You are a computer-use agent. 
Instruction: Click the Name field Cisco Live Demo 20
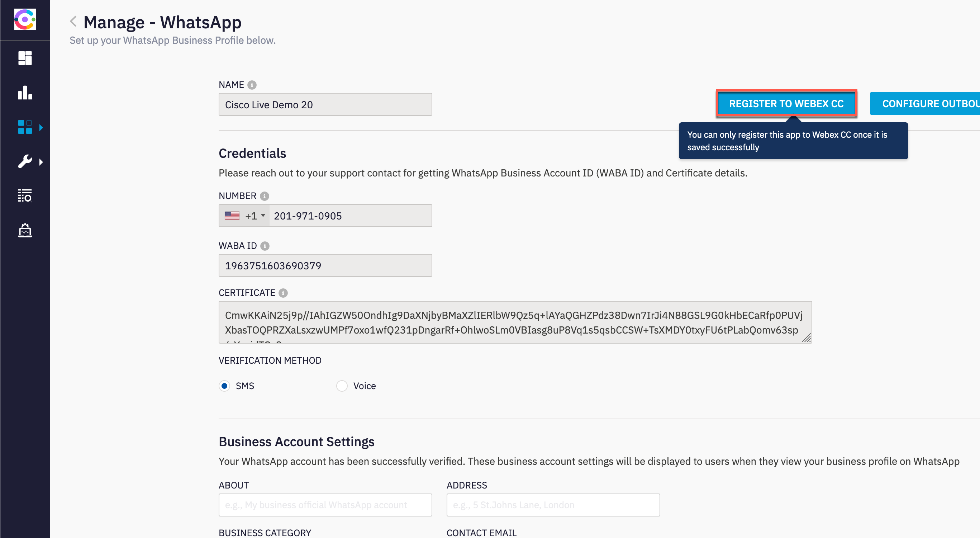pos(325,105)
